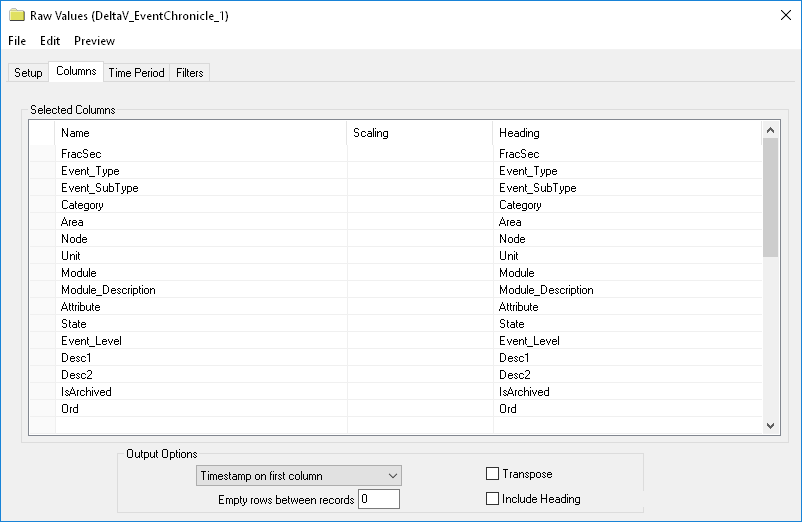Select the Node name cell
The width and height of the screenshot is (802, 522).
[x=200, y=239]
